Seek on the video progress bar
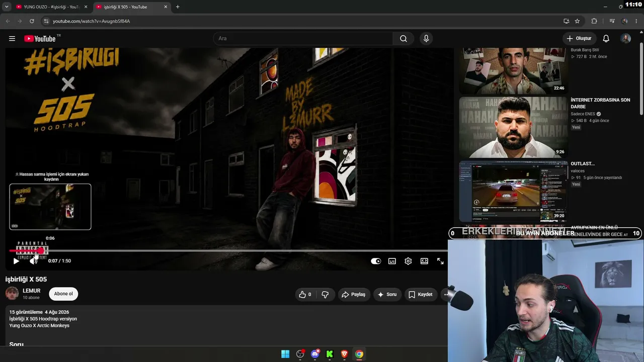644x362 pixels. (228, 250)
